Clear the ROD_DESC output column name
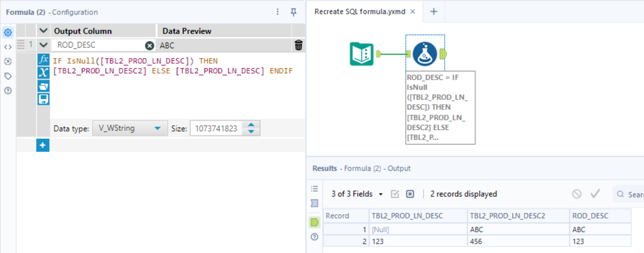Screen dimensions: 644x253 point(150,46)
